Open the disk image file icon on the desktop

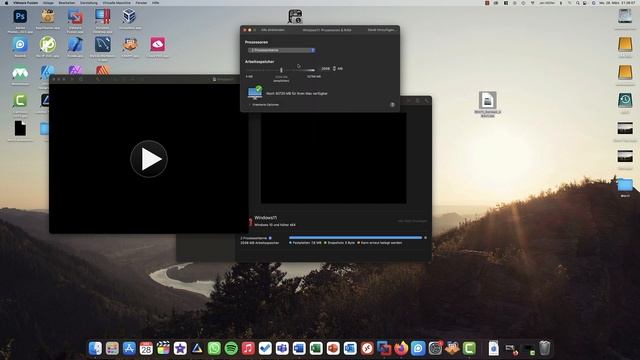pyautogui.click(x=487, y=100)
